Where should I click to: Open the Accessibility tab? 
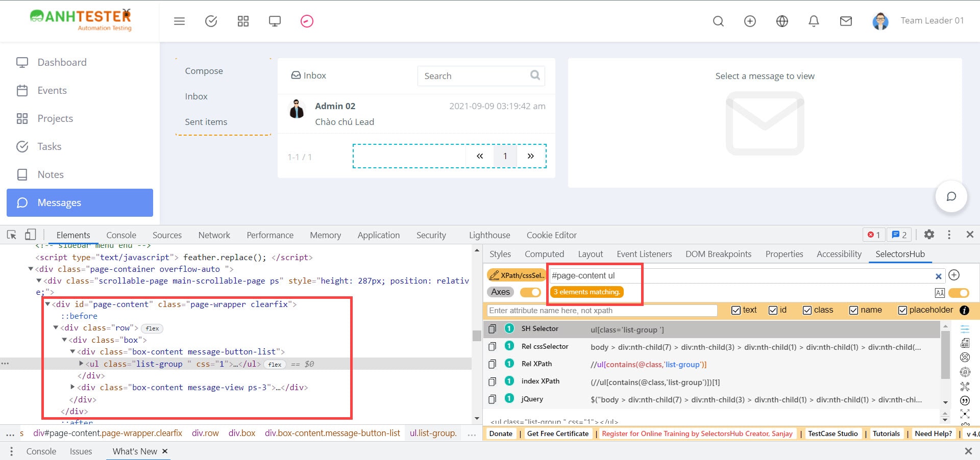tap(839, 254)
